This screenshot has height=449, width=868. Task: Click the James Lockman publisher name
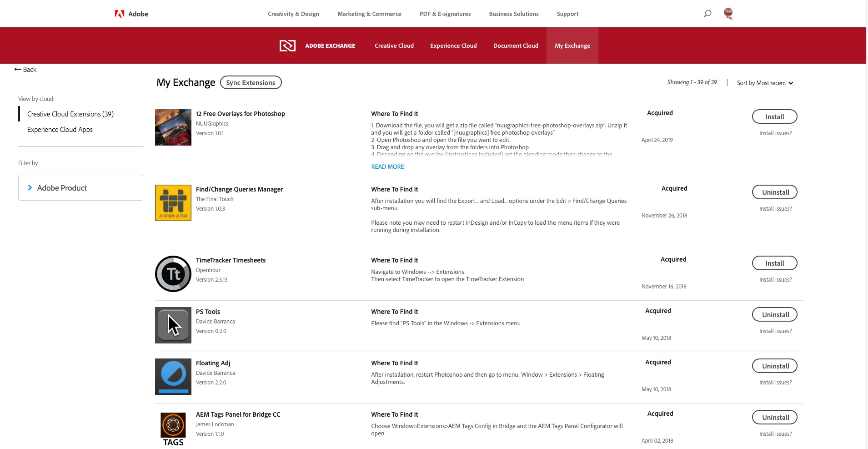click(215, 424)
